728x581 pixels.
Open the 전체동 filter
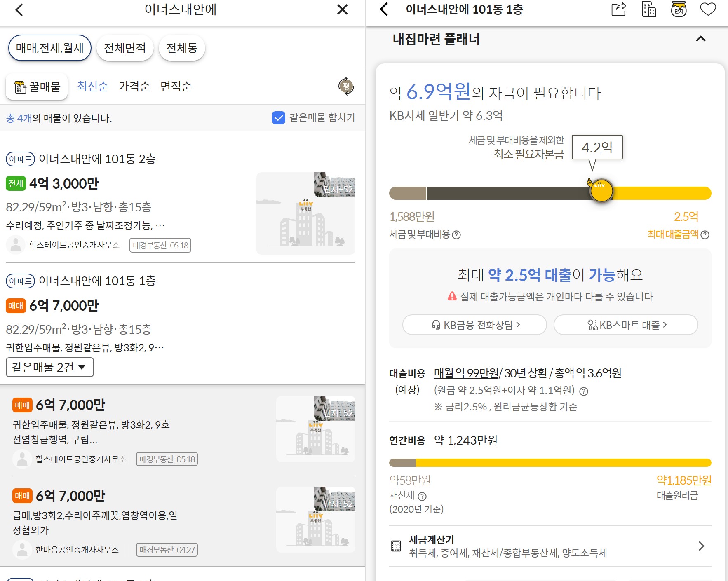(x=182, y=48)
